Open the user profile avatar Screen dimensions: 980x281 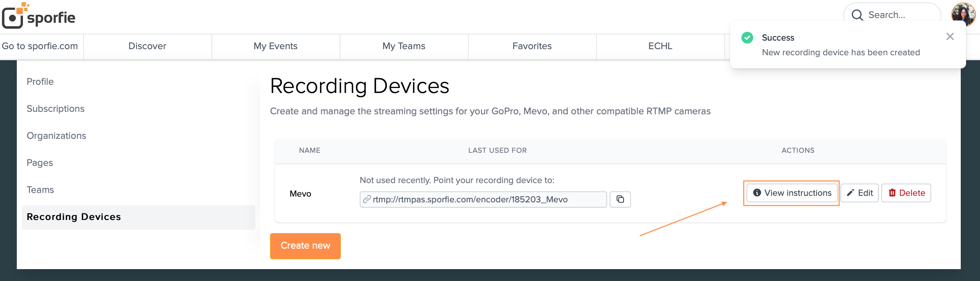tap(963, 14)
